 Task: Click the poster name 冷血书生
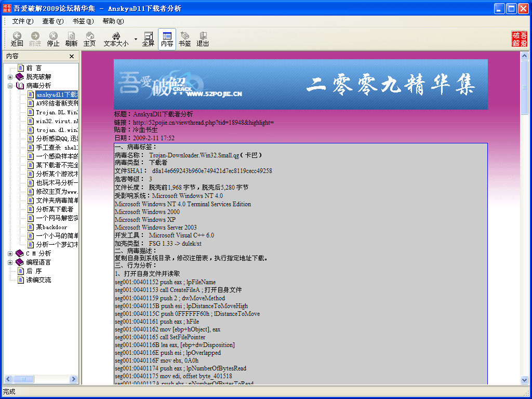pos(145,130)
